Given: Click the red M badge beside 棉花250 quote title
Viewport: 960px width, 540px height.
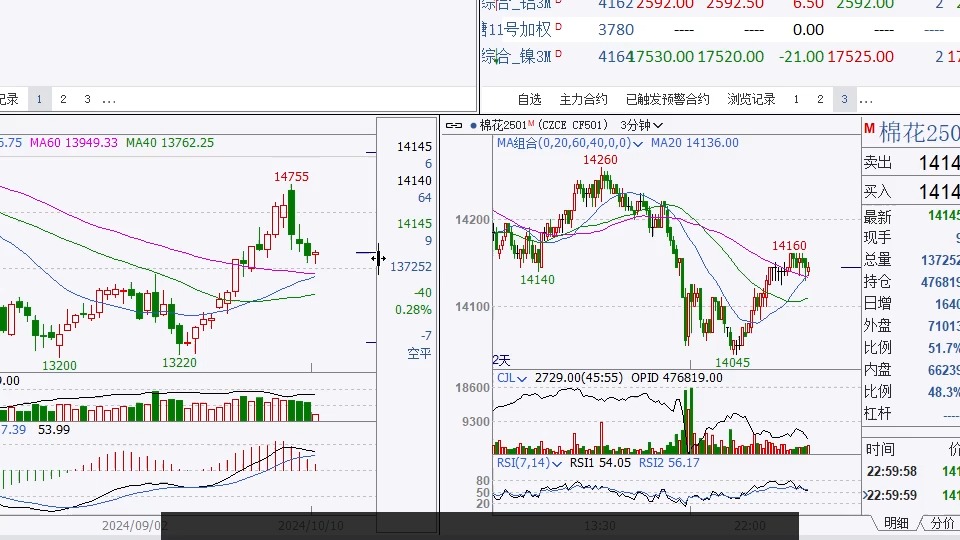Looking at the screenshot, I should [x=869, y=130].
